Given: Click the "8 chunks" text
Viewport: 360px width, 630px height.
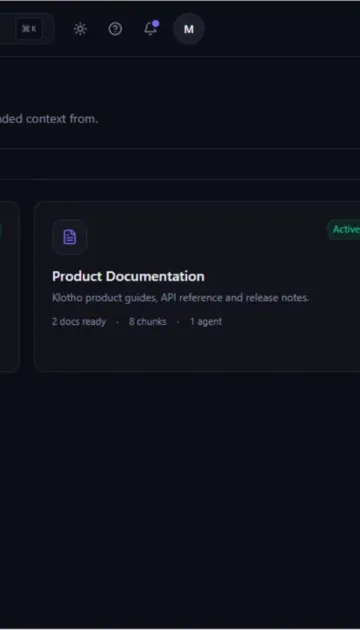Looking at the screenshot, I should tap(147, 322).
